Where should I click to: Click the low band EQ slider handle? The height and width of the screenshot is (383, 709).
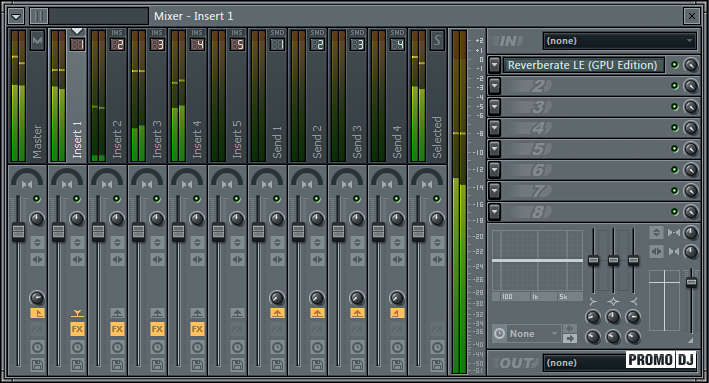click(x=593, y=260)
